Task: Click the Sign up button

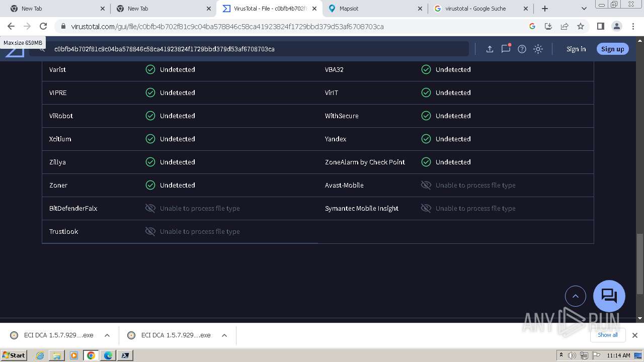Action: (612, 49)
